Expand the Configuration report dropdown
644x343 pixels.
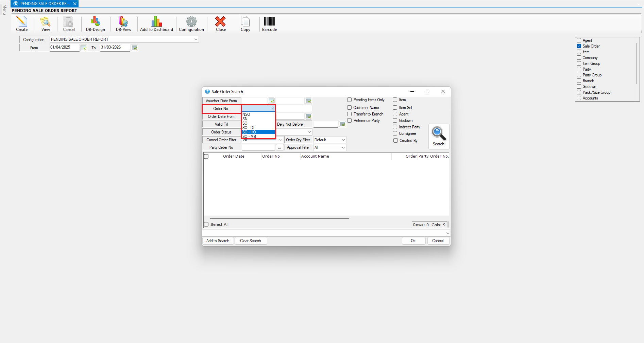pyautogui.click(x=196, y=39)
